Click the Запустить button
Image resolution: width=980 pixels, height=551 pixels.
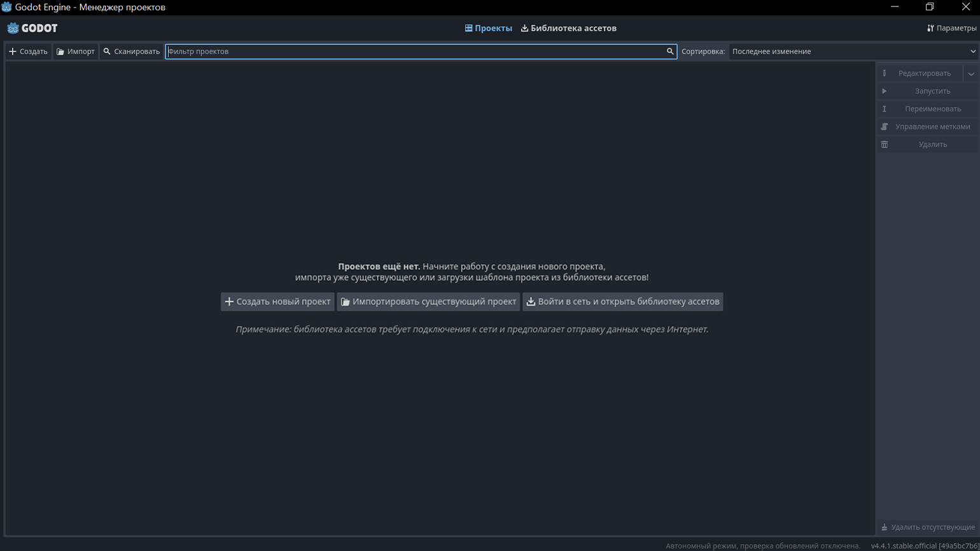point(928,91)
